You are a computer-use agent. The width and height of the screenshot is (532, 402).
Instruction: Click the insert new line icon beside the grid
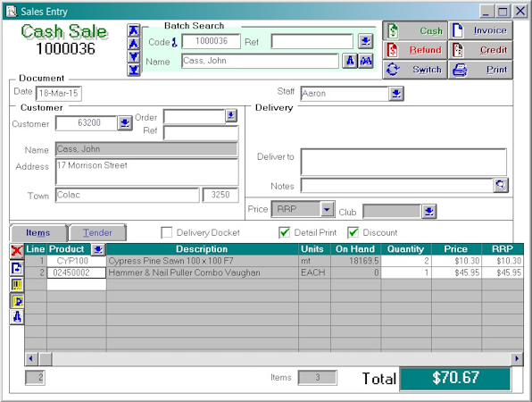[17, 268]
